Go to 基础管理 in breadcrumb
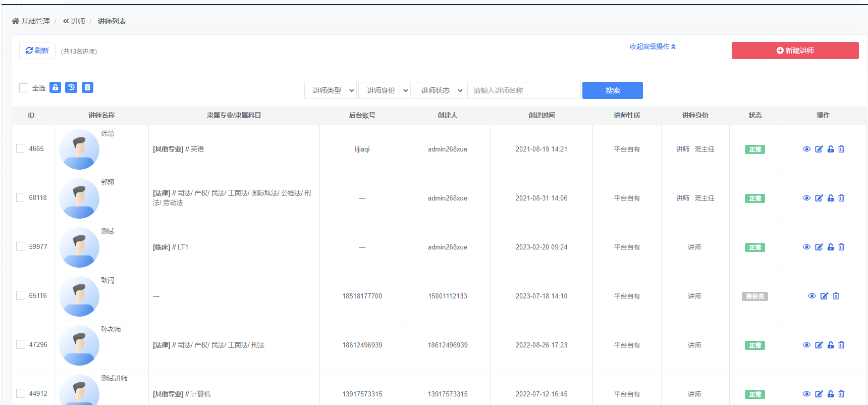Viewport: 868px width, 405px height. coord(35,21)
